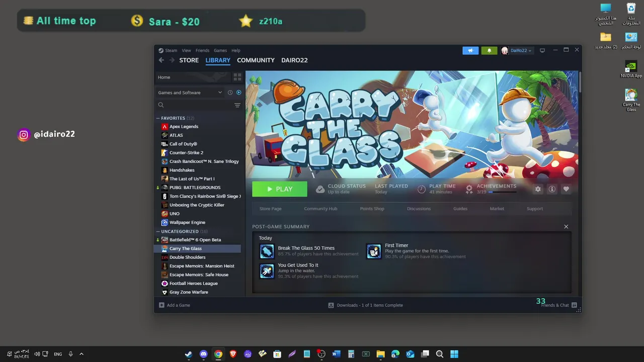Open Brave browser from the taskbar
This screenshot has width=644, height=362.
pos(233,354)
